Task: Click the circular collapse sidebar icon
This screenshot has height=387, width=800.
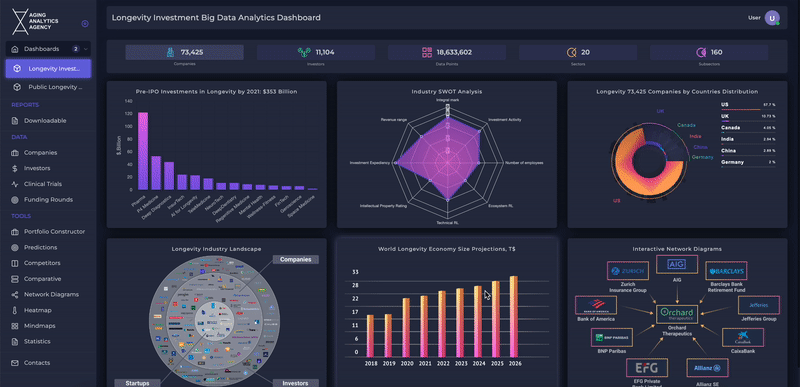Action: 85,23
